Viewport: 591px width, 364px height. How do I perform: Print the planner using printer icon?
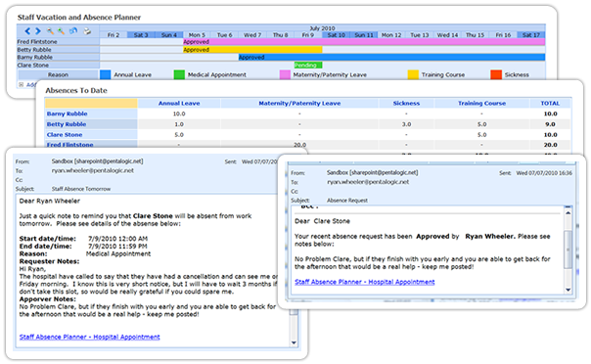(87, 31)
